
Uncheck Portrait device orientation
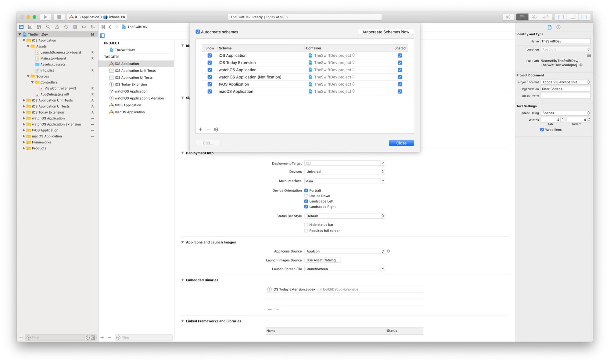(306, 190)
